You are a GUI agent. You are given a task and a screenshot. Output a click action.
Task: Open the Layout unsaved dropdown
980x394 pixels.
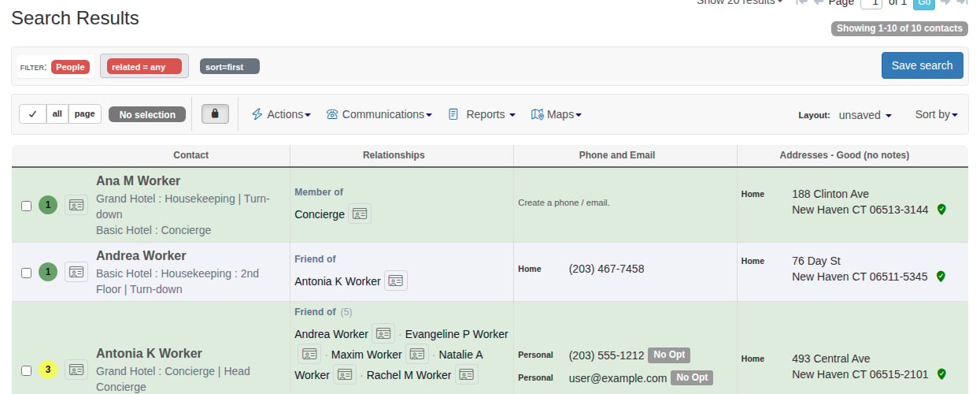point(865,115)
